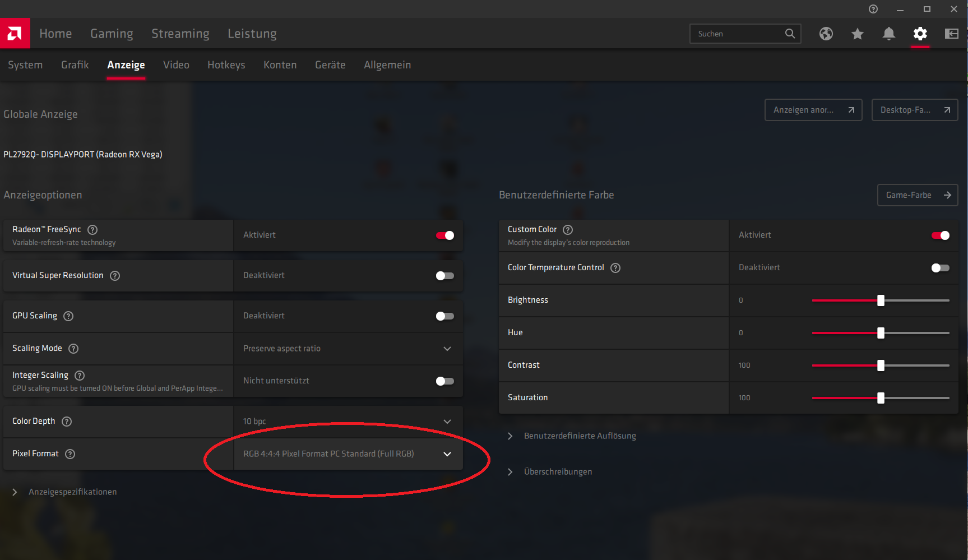This screenshot has height=560, width=968.
Task: Open settings gear icon
Action: [x=920, y=34]
